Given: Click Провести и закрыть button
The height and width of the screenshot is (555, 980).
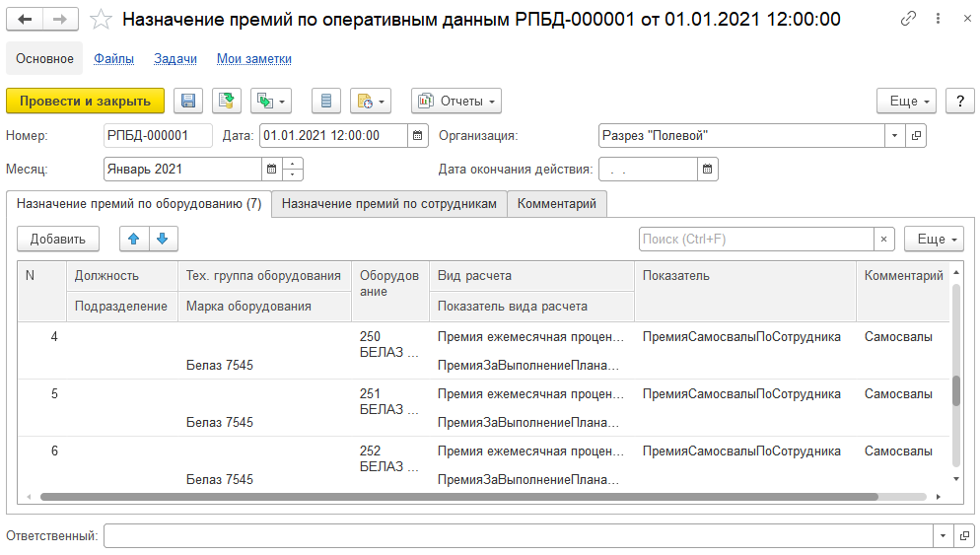Looking at the screenshot, I should 85,101.
